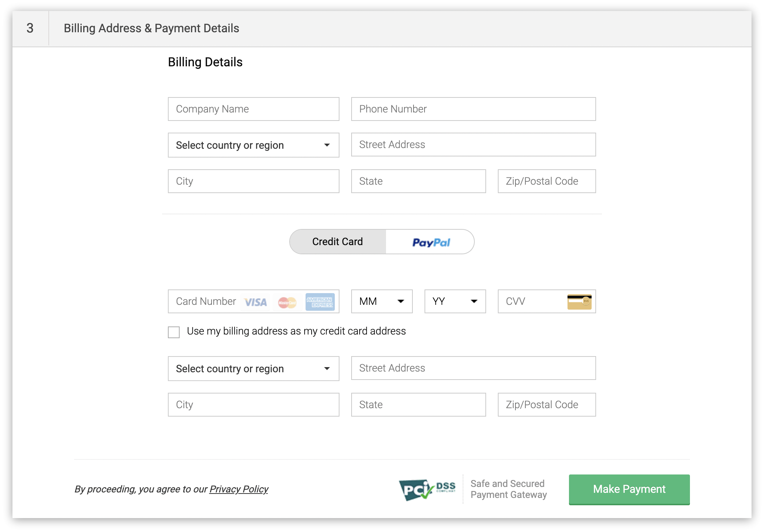Screen dimensions: 764x532
Task: Click into the Phone Number field
Action: coord(474,109)
